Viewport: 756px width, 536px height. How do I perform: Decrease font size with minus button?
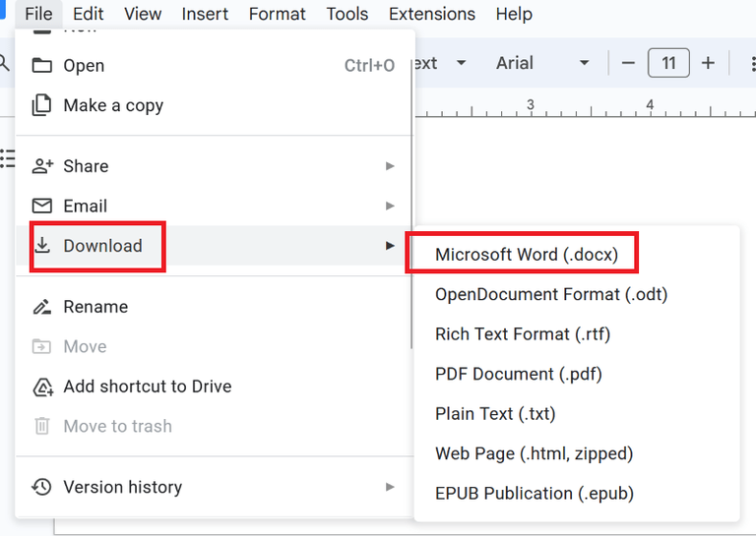[x=629, y=63]
